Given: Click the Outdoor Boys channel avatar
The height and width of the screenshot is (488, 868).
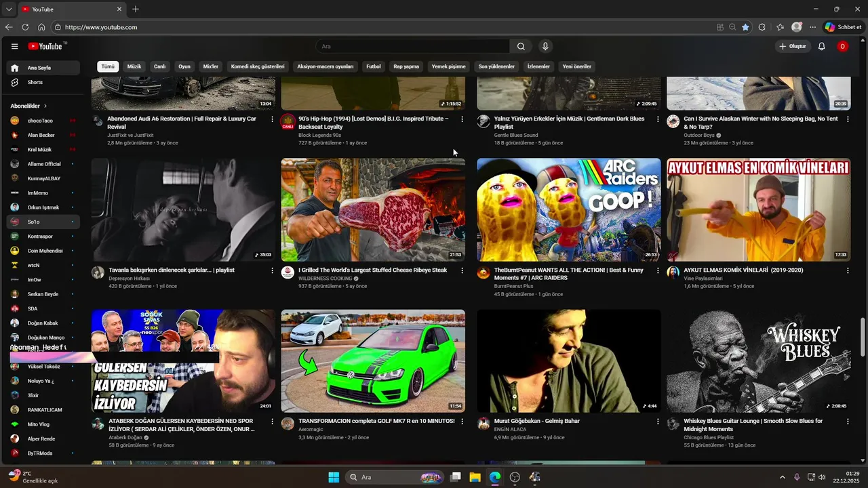Looking at the screenshot, I should coord(673,121).
